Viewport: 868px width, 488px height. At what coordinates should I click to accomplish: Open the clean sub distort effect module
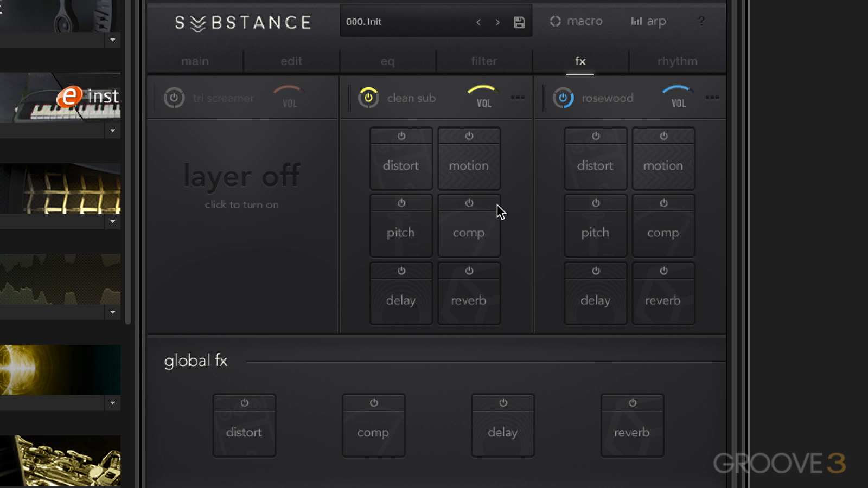[x=401, y=165]
